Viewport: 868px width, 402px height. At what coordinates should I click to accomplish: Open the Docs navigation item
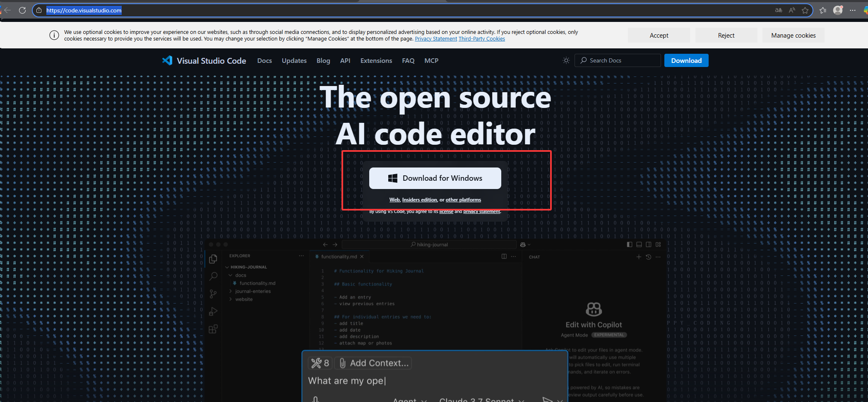[264, 61]
